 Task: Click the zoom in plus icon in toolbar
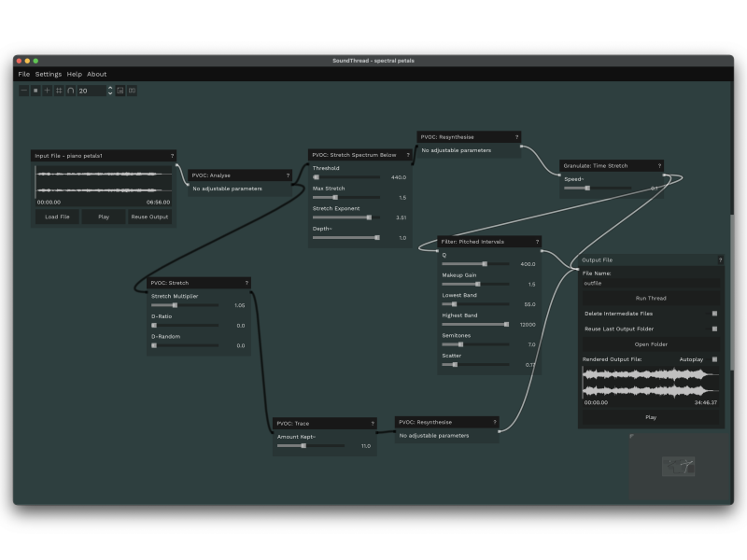pos(48,91)
